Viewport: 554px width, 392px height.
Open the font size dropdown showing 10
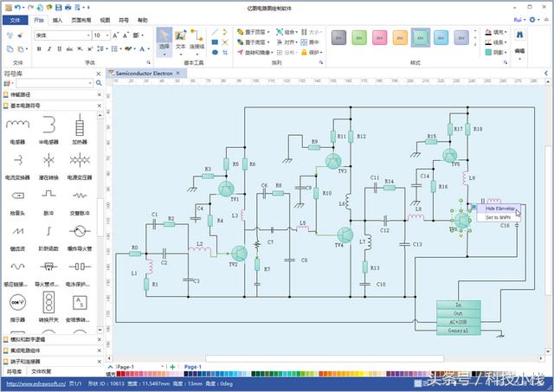[x=101, y=35]
